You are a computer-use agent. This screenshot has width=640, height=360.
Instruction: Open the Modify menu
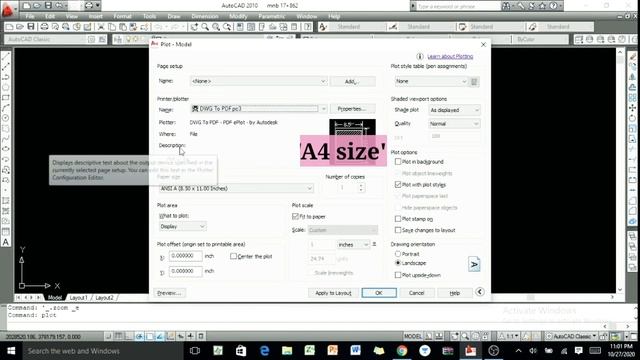(238, 16)
